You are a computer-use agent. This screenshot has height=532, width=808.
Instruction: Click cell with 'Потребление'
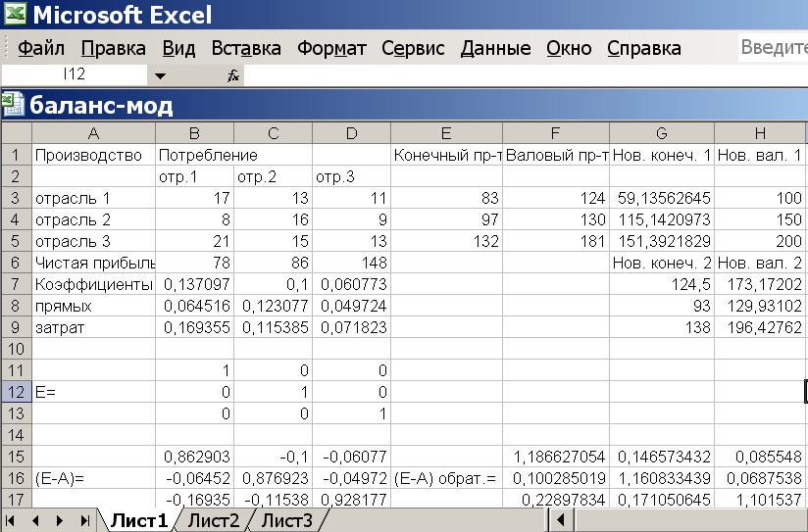pos(194,155)
